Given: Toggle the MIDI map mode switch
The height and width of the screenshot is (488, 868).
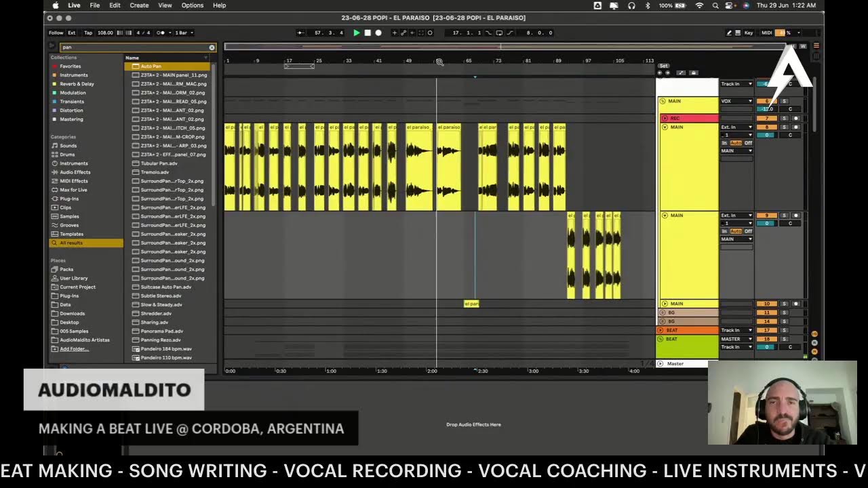Looking at the screenshot, I should click(x=766, y=33).
